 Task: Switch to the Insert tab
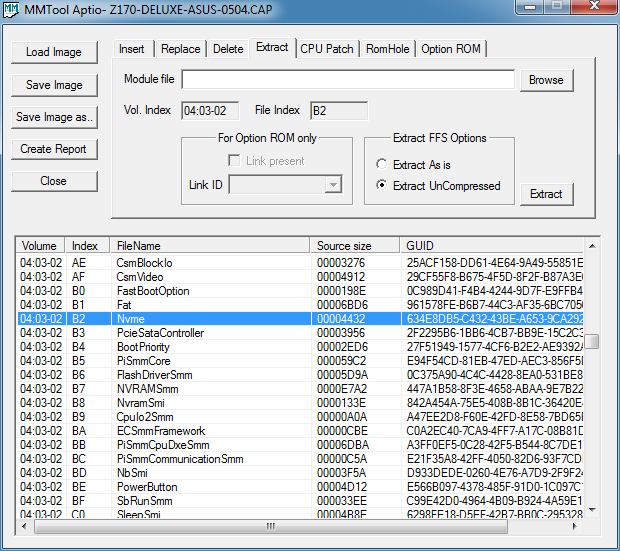pos(132,49)
